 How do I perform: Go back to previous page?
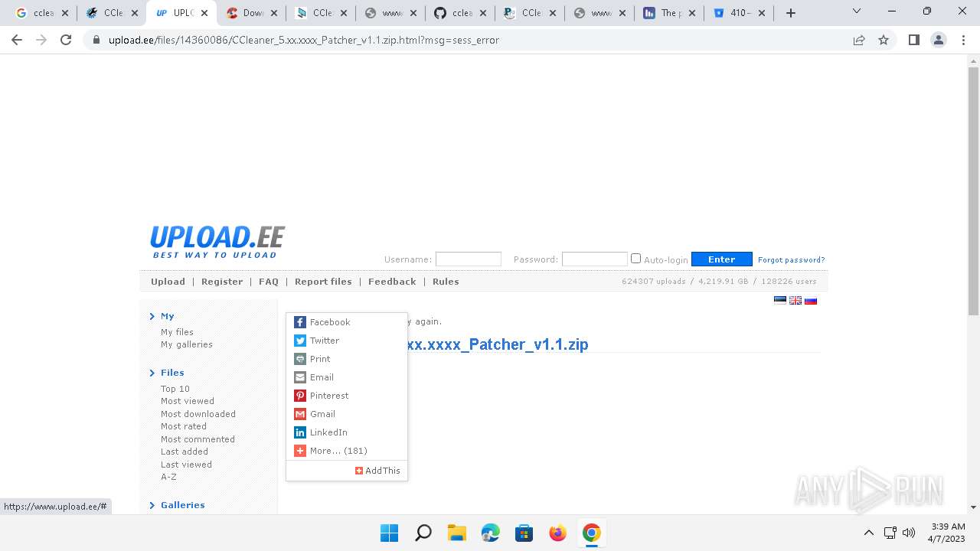click(x=17, y=40)
